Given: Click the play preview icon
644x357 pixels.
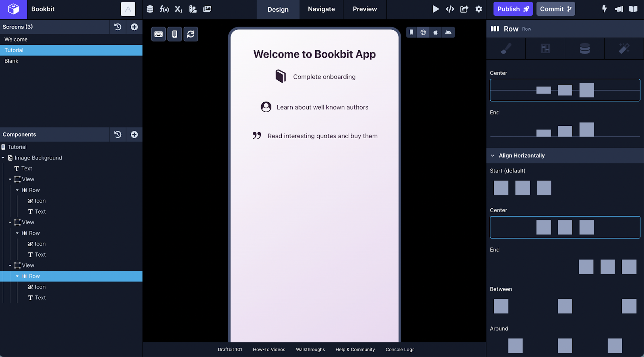Looking at the screenshot, I should [436, 9].
